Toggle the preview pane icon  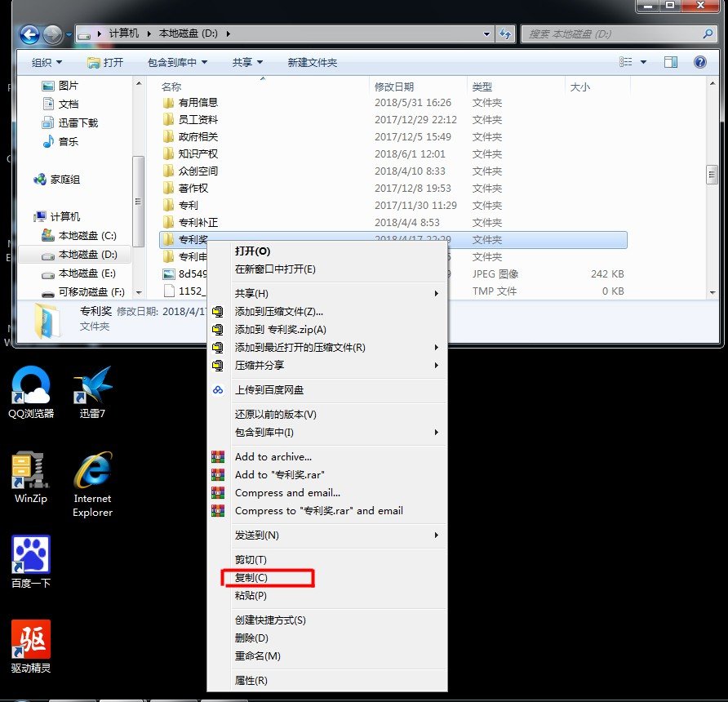pos(671,62)
